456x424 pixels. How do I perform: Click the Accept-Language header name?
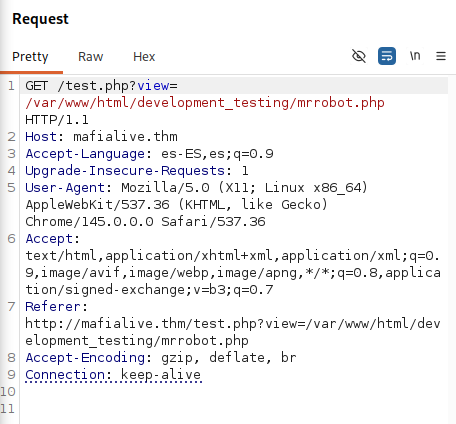[x=85, y=154]
